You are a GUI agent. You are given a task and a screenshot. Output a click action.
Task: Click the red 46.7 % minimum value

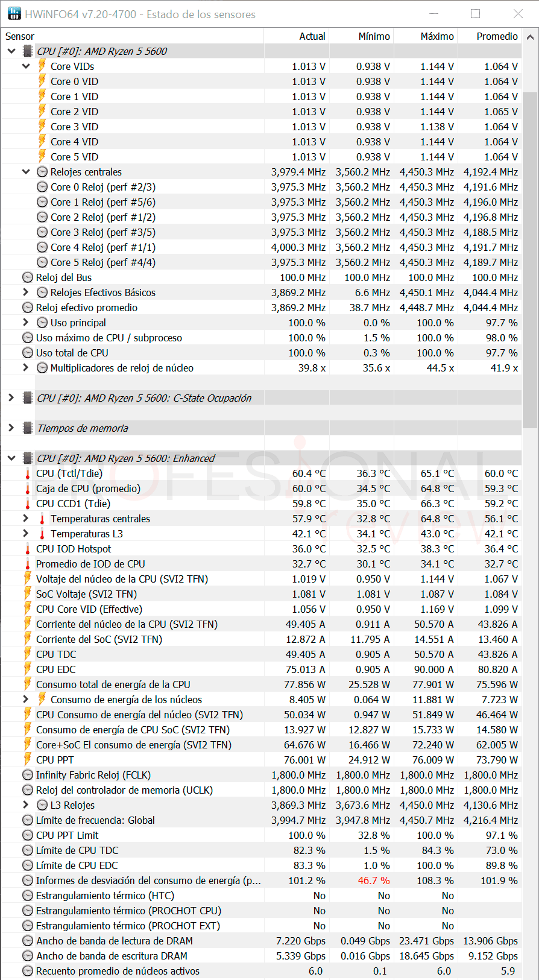tap(374, 880)
